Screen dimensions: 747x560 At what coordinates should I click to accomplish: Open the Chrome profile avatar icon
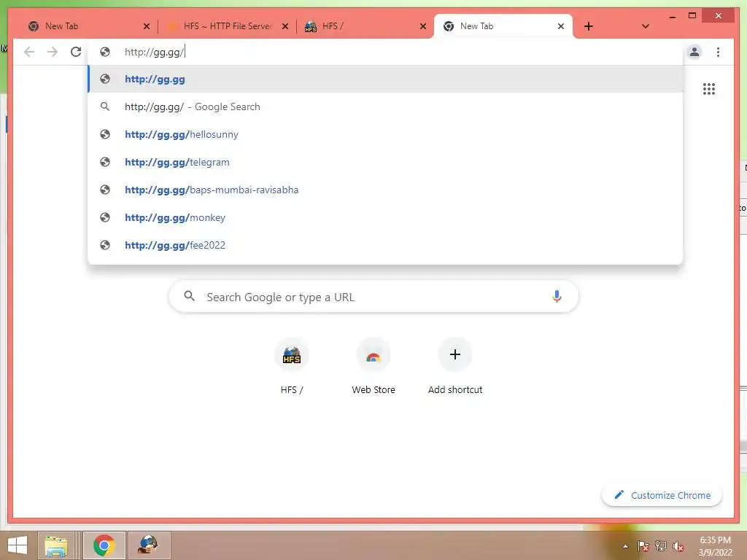694,52
